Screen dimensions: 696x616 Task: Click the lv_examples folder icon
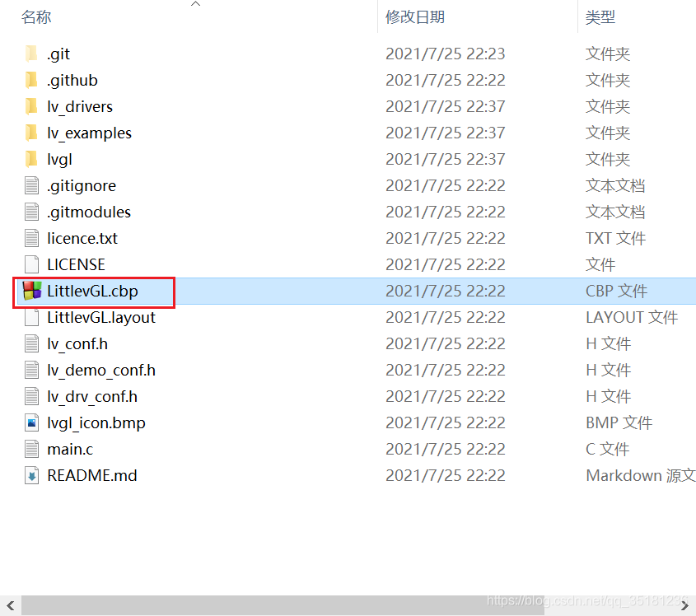[31, 133]
